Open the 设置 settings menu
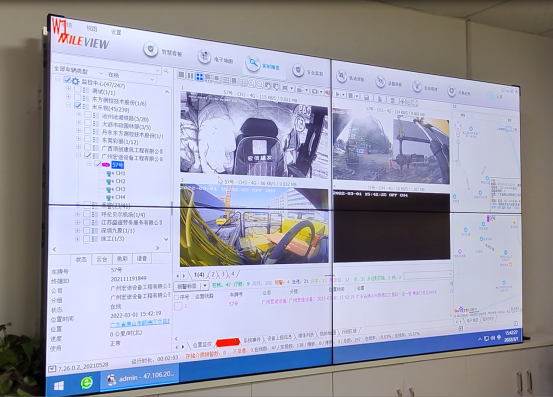This screenshot has height=397, width=553. click(116, 32)
